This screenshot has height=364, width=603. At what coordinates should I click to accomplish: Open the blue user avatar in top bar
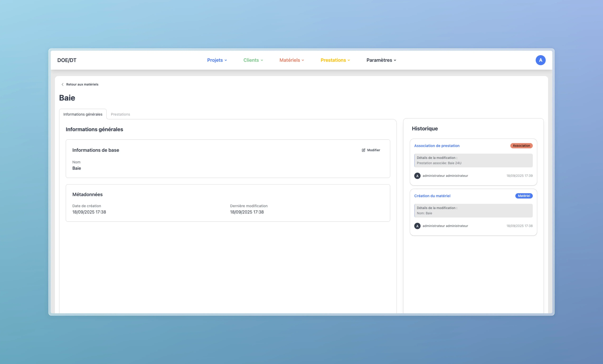point(540,60)
